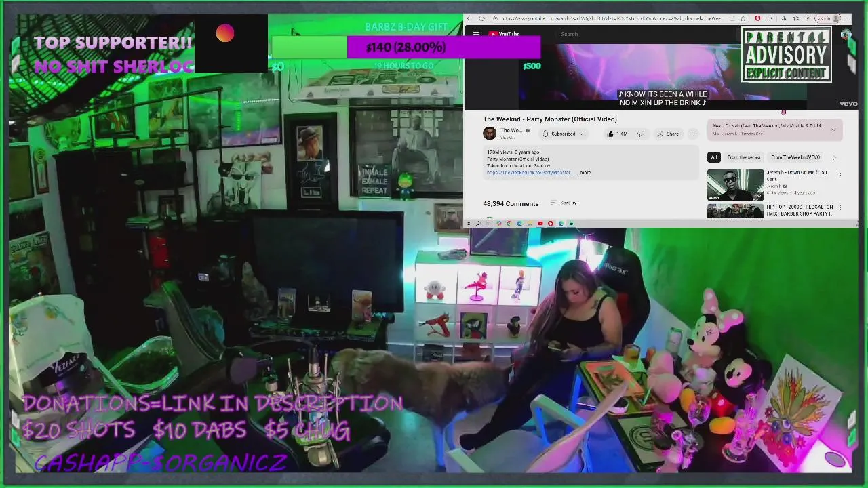This screenshot has height=488, width=868.
Task: Click the 48,394 Comments heading
Action: point(511,203)
